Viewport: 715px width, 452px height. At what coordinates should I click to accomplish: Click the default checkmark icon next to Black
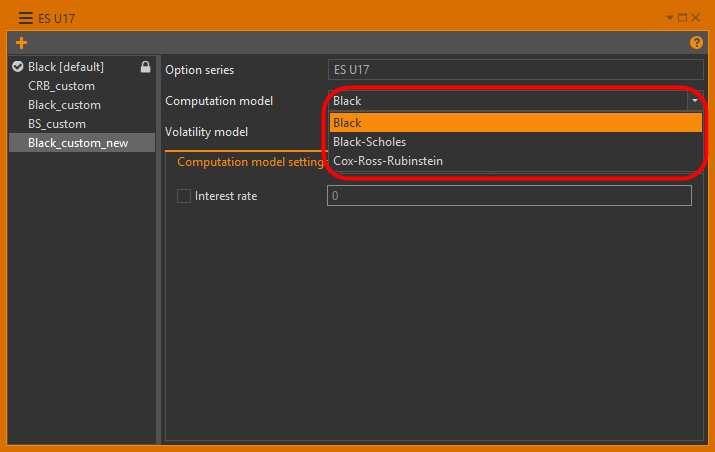(x=17, y=68)
